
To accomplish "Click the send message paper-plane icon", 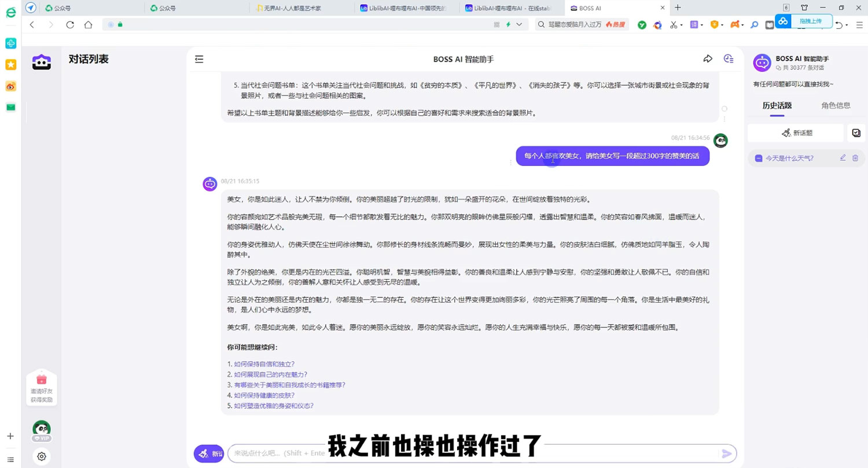I will pyautogui.click(x=727, y=454).
